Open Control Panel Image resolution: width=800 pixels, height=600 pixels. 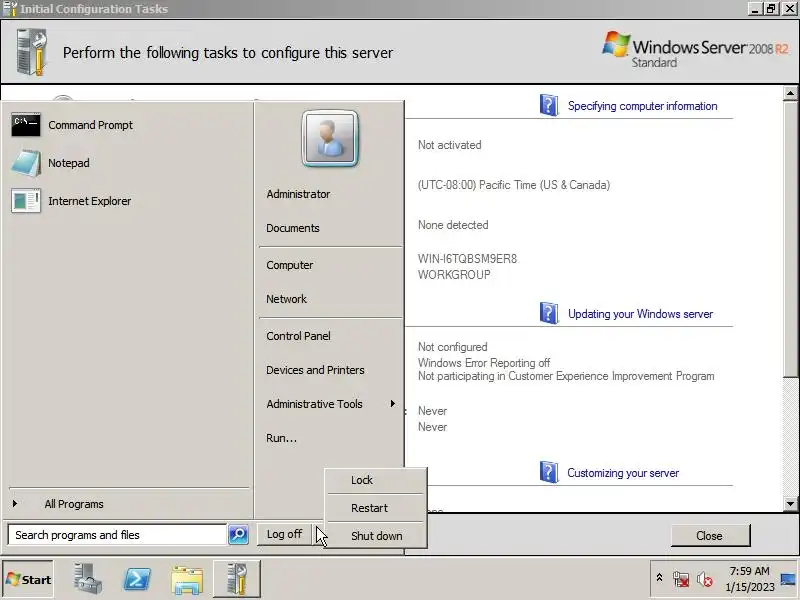click(298, 336)
